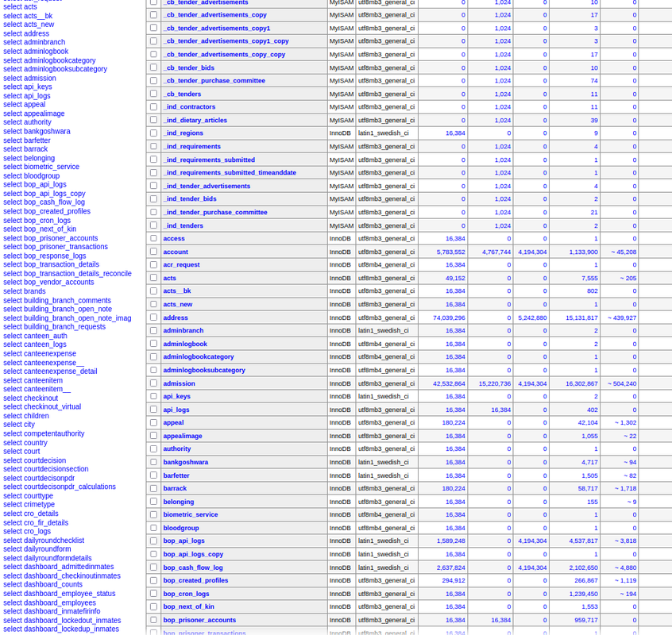Open the bop_cash_flow_log table
Image resolution: width=672 pixels, height=635 pixels.
[193, 568]
